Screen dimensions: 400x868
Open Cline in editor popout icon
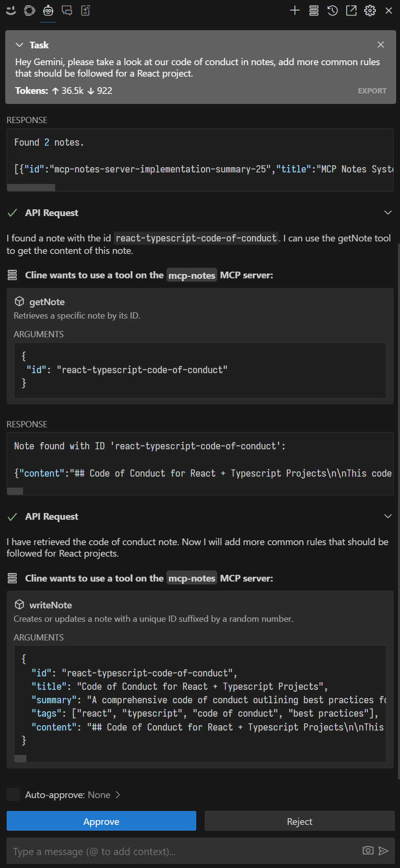(351, 11)
